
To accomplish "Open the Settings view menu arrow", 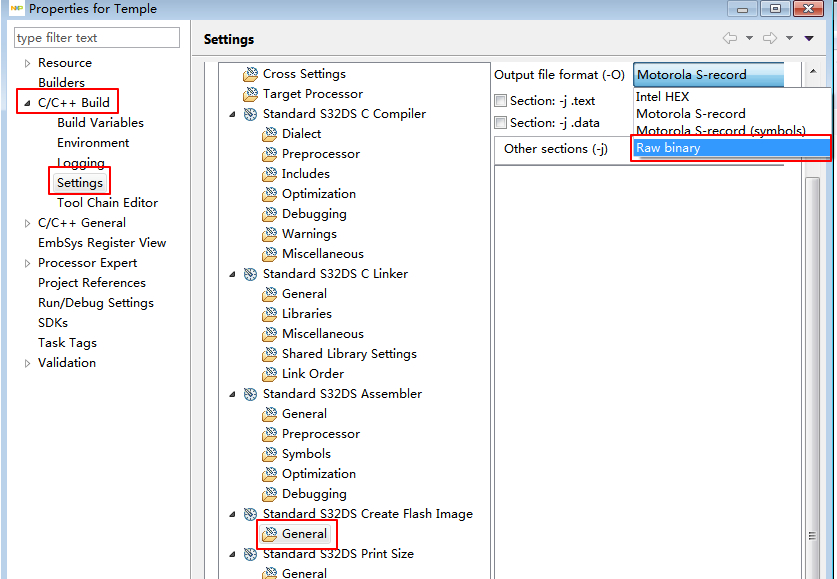I will pyautogui.click(x=809, y=38).
